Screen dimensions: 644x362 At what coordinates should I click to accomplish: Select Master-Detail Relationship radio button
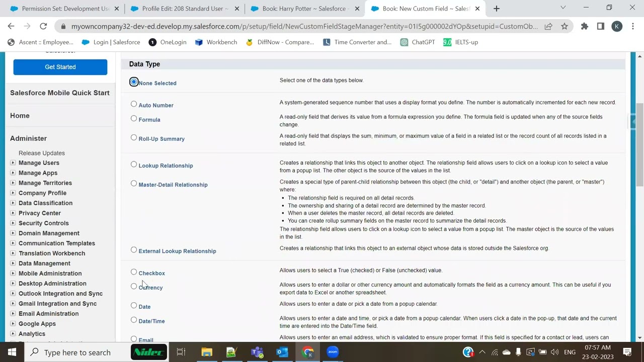point(134,184)
